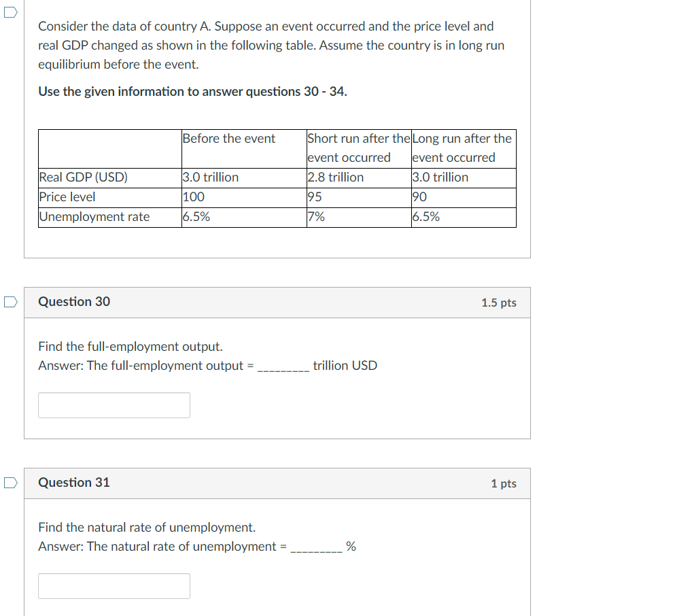Screen dimensions: 675x616
Task: Click the 1 pts label on Question 31
Action: [504, 483]
